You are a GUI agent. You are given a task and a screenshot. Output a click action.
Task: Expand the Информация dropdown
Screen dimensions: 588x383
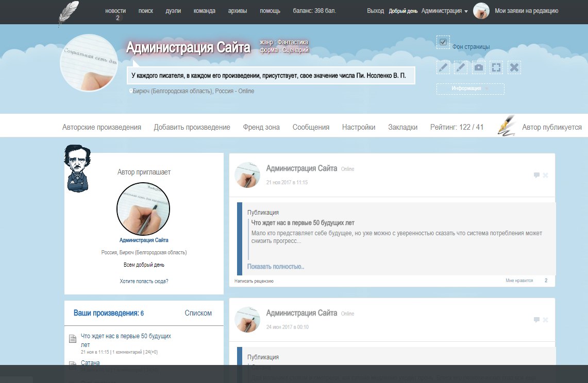point(471,89)
